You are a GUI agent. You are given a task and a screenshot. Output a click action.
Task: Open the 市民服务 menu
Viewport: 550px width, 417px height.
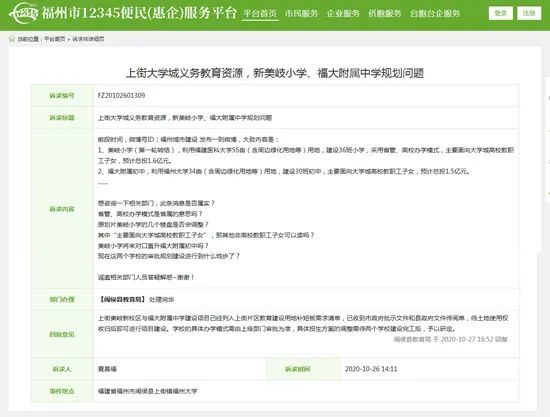[x=302, y=14]
